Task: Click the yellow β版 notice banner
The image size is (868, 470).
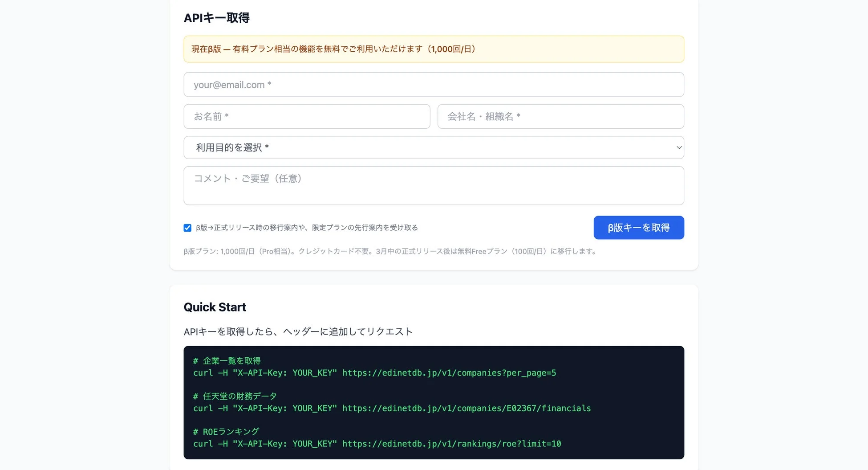Action: coord(434,49)
